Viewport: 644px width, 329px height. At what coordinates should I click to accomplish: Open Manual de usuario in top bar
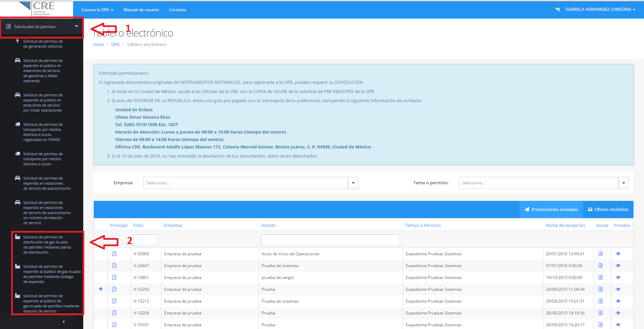click(141, 10)
